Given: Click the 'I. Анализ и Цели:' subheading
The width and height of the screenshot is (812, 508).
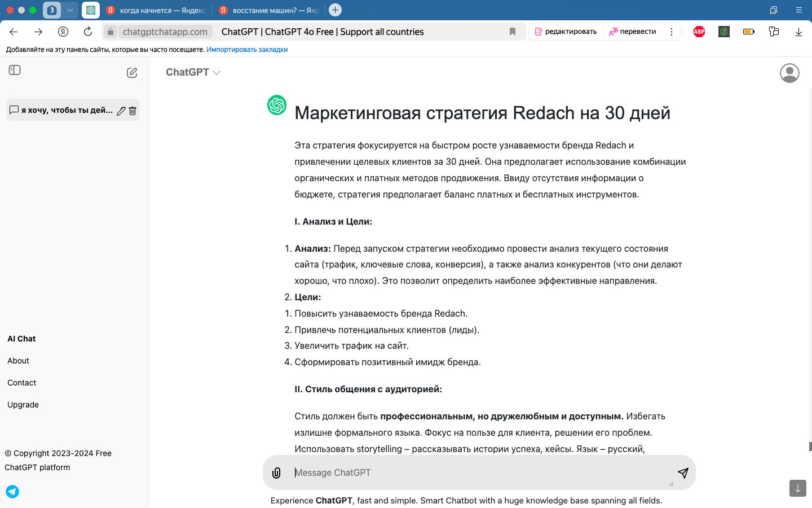Looking at the screenshot, I should [x=333, y=221].
